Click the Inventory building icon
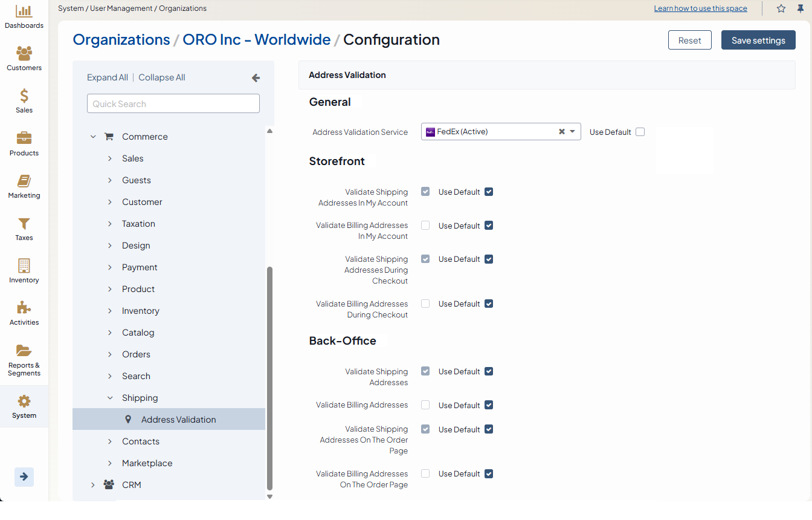 [24, 266]
